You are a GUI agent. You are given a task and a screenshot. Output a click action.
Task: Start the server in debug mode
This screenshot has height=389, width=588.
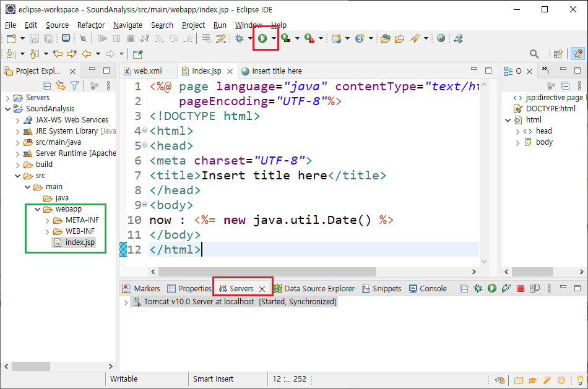tap(478, 288)
